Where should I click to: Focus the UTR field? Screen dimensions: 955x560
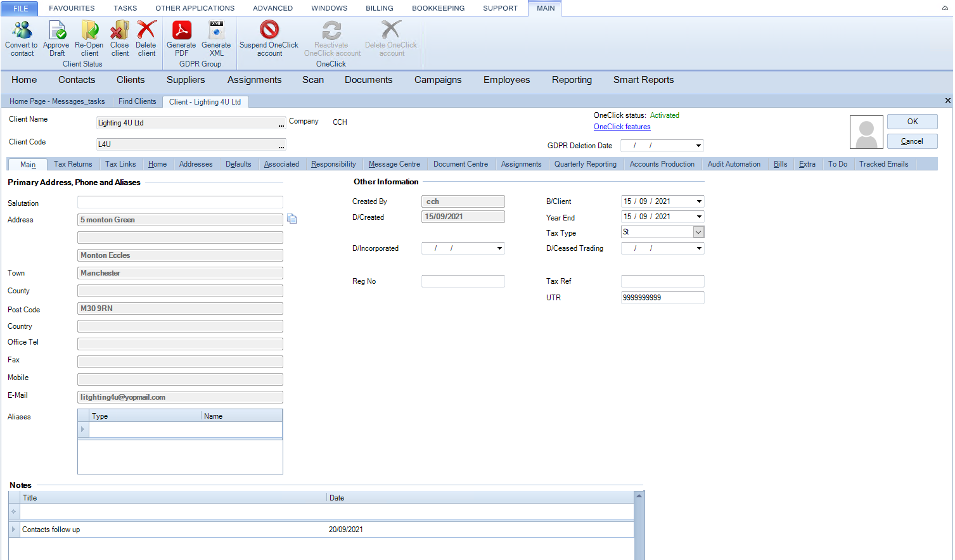(x=662, y=298)
